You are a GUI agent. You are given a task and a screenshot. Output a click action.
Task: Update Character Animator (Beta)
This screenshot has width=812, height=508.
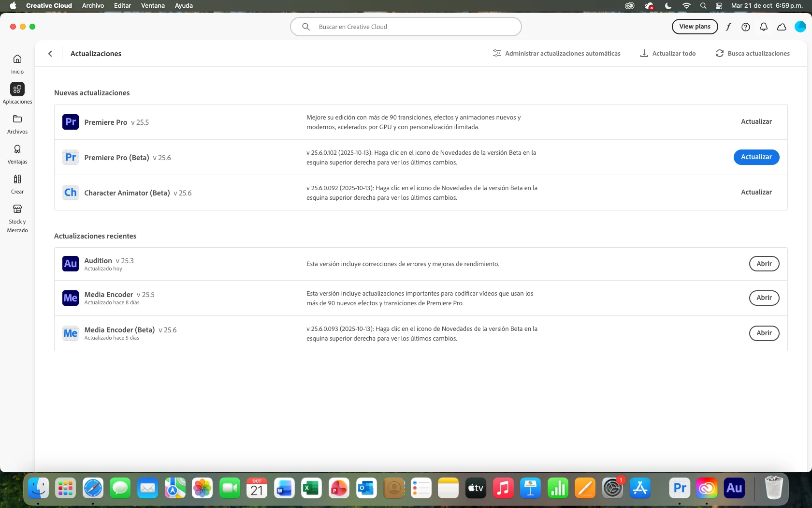(x=756, y=192)
